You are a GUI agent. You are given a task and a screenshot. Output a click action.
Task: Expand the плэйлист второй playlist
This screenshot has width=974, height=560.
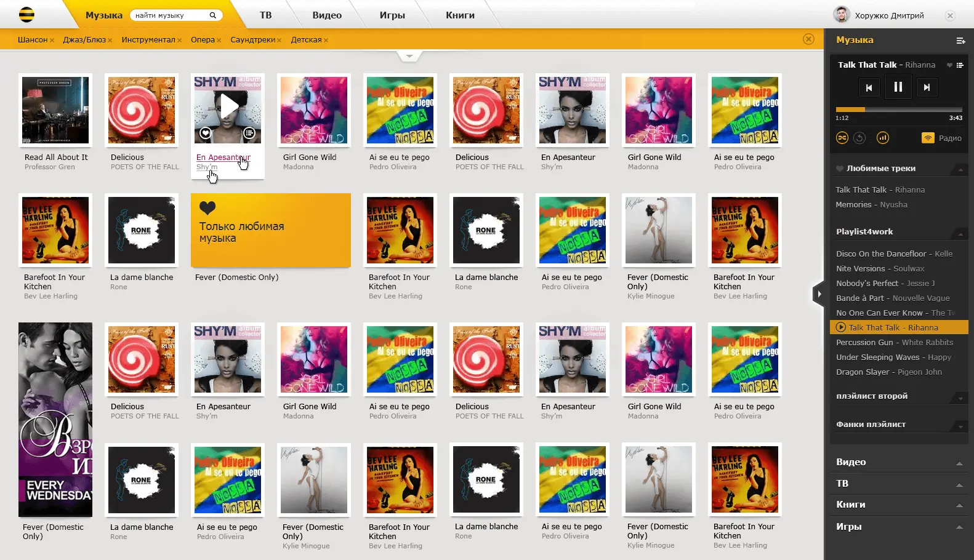tap(960, 398)
